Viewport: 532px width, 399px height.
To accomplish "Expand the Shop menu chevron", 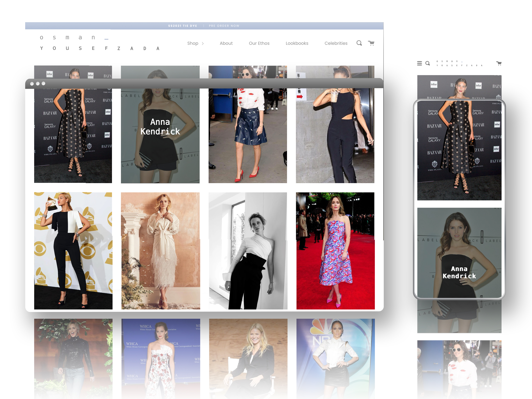I will (203, 43).
